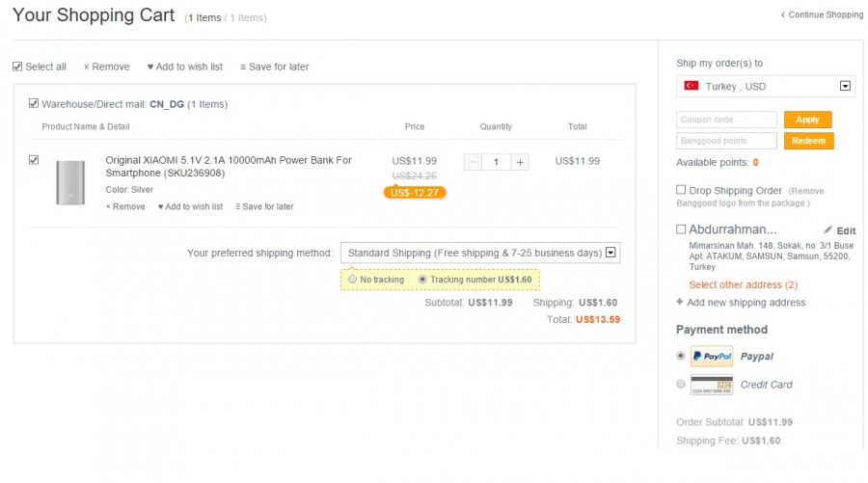Click the total price US$13.59 text
This screenshot has height=483, width=868.
(598, 320)
